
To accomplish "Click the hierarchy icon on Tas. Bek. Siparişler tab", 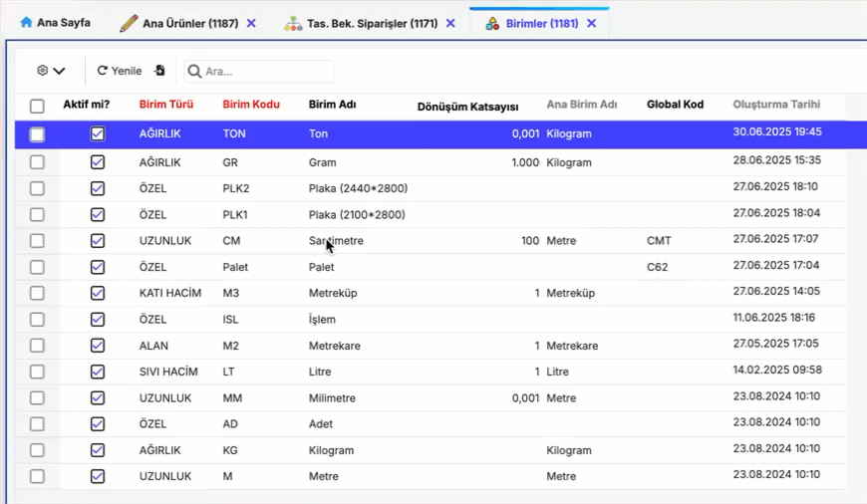I will [x=292, y=23].
